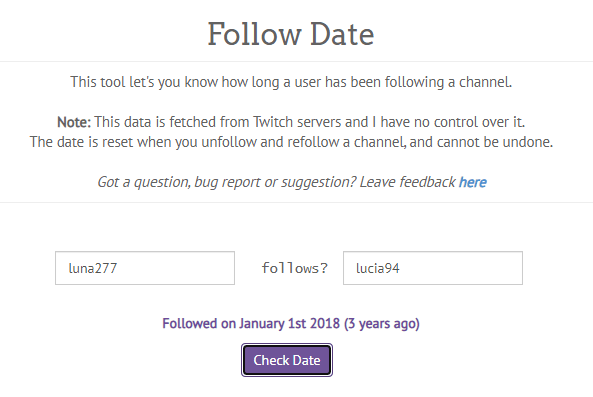
Task: Click the 'following a channel' words in description
Action: pyautogui.click(x=448, y=82)
